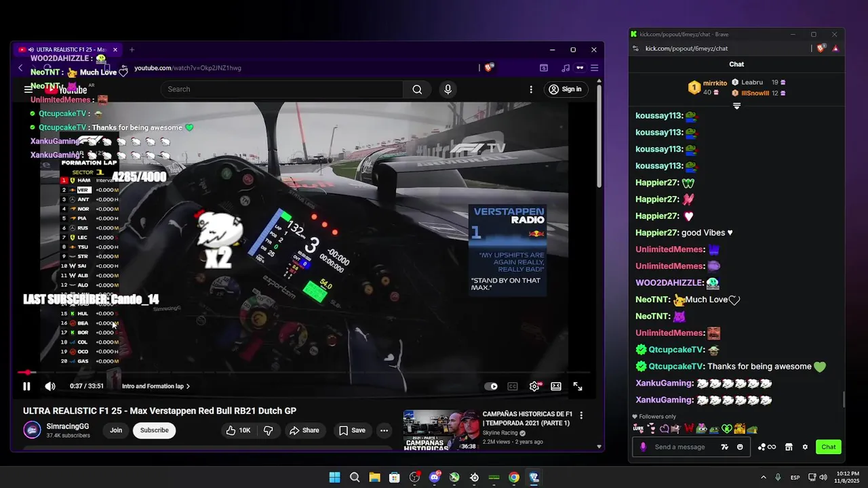868x488 pixels.
Task: Open YouTube settings three-dot menu
Action: click(x=531, y=89)
